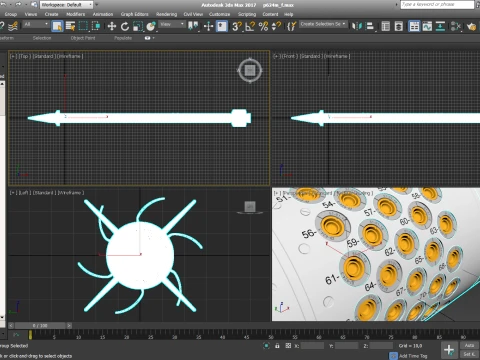The width and height of the screenshot is (480, 360).
Task: Open the Create menu
Action: 51,14
